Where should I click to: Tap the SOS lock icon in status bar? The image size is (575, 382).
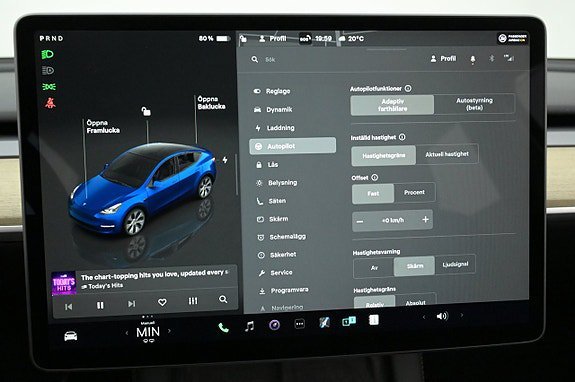[x=305, y=38]
